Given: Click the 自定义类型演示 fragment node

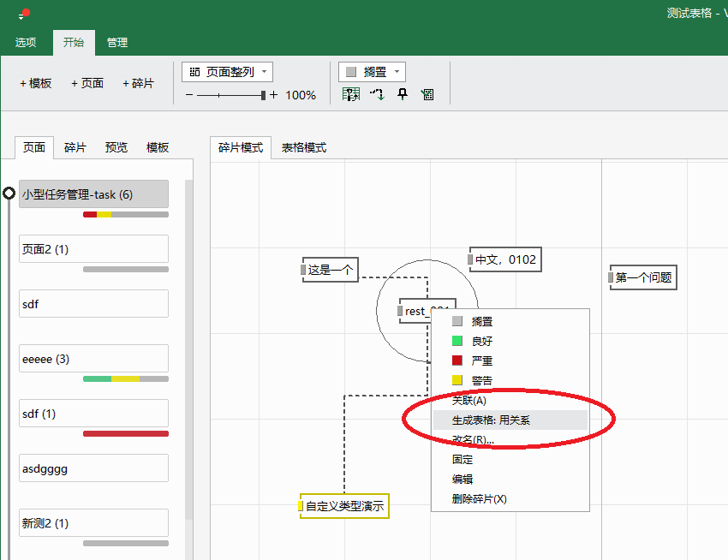Looking at the screenshot, I should pyautogui.click(x=344, y=506).
